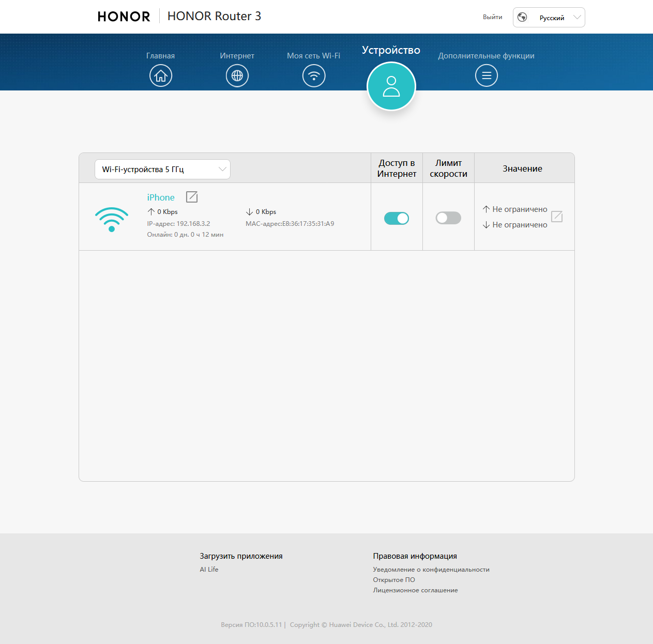Open the Открытое ПО link
Image resolution: width=653 pixels, height=644 pixels.
coord(394,580)
